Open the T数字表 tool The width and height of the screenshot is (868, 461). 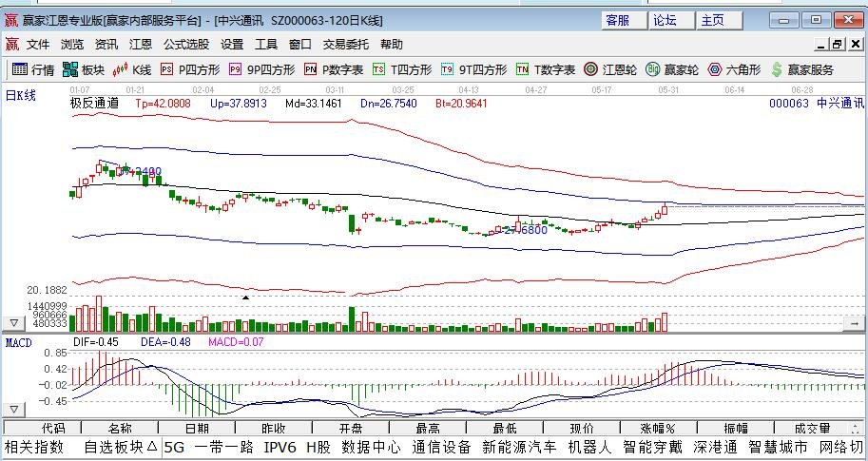click(x=474, y=69)
